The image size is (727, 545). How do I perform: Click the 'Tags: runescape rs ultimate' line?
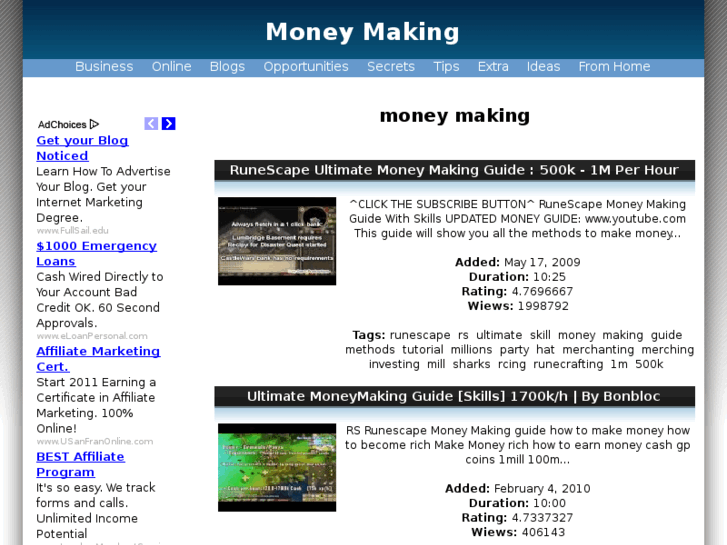coord(517,335)
